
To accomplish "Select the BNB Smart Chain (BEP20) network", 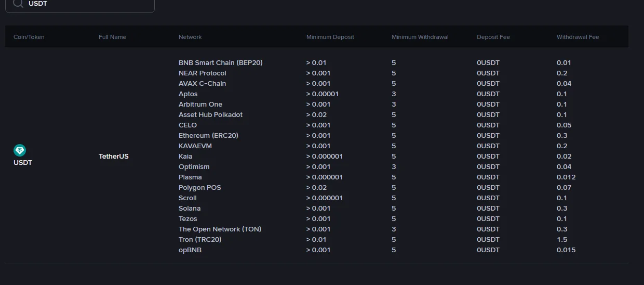I will click(221, 62).
